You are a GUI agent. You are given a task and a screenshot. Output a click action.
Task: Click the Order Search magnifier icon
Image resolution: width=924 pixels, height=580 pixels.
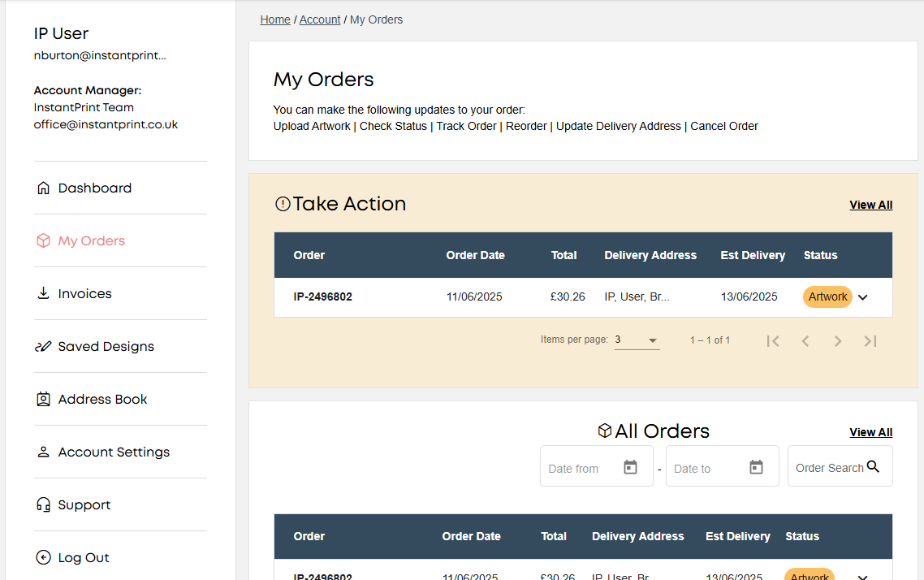874,467
